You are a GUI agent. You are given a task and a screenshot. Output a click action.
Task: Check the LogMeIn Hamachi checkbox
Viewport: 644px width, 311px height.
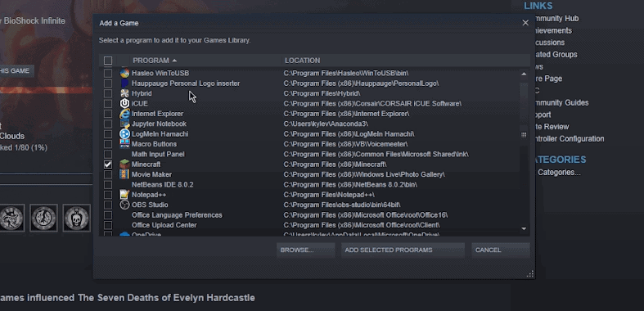[108, 134]
